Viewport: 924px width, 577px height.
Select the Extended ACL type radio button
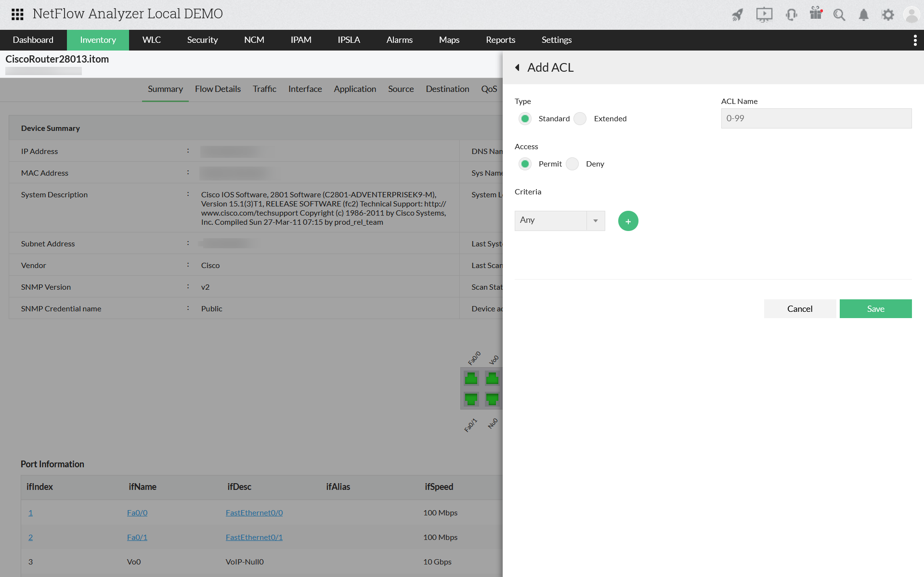(580, 118)
